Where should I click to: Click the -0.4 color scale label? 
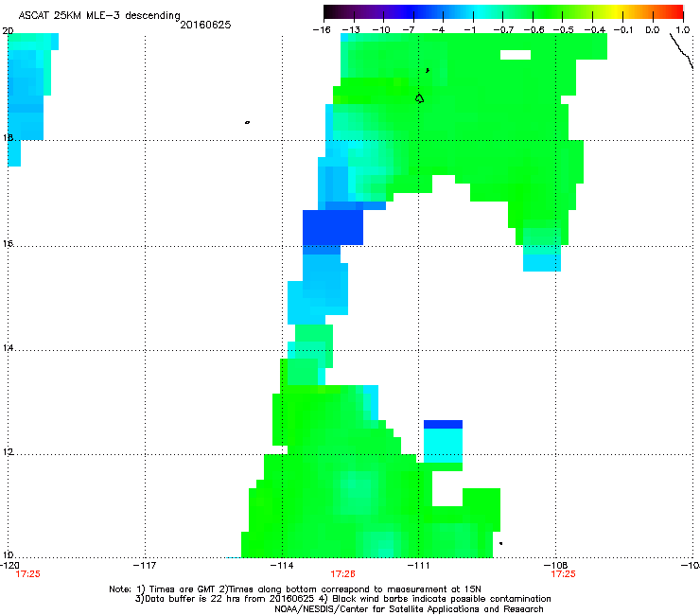(594, 30)
